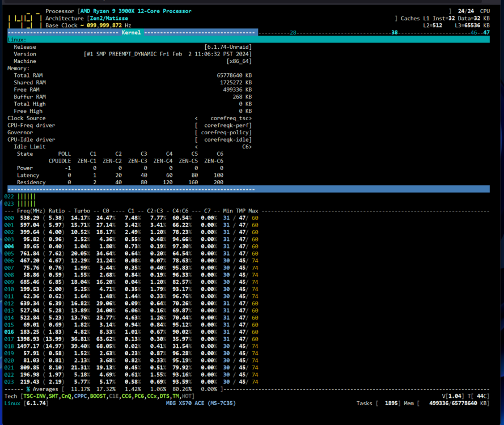504x425 pixels.
Task: Select the highlighted Linux: header row
Action: coord(248,40)
